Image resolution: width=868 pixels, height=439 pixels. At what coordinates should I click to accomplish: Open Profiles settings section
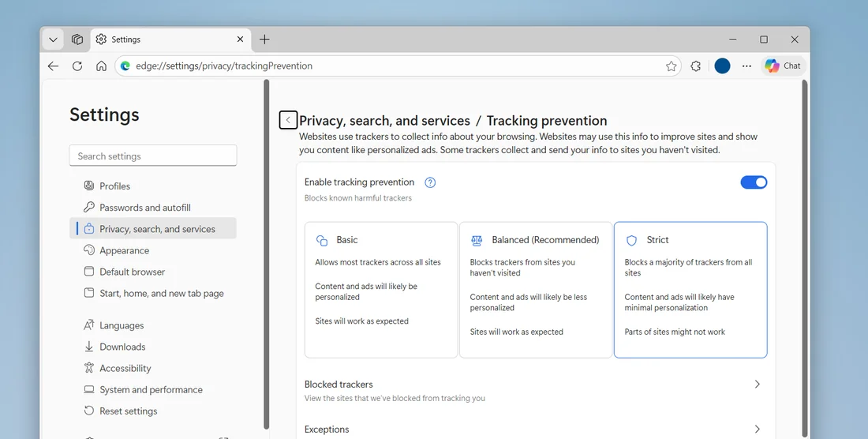point(153,186)
